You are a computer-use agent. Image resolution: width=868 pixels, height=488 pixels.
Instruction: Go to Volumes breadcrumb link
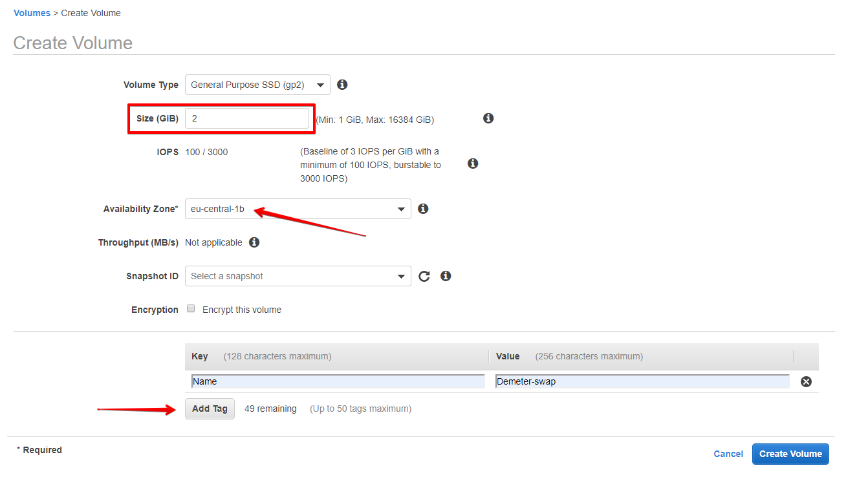pos(32,13)
